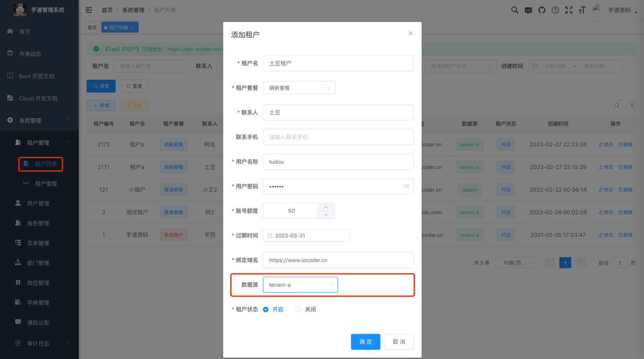Open the 数据源 dropdown showing tenant-a
Image resolution: width=644 pixels, height=359 pixels.
pyautogui.click(x=300, y=284)
